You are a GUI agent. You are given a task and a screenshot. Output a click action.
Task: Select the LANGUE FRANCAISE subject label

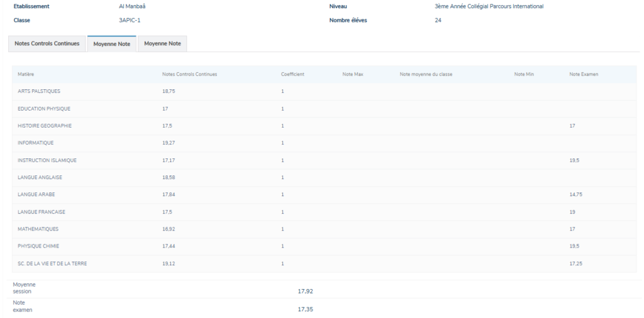point(42,212)
